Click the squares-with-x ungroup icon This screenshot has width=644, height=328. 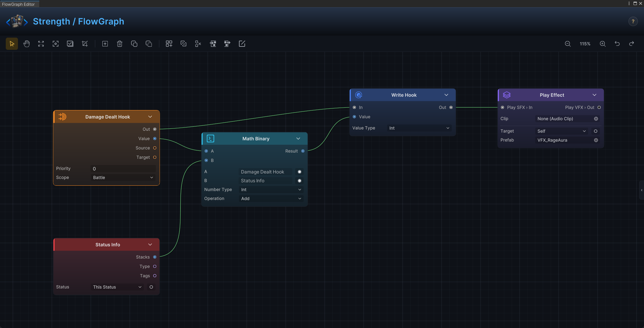click(198, 44)
